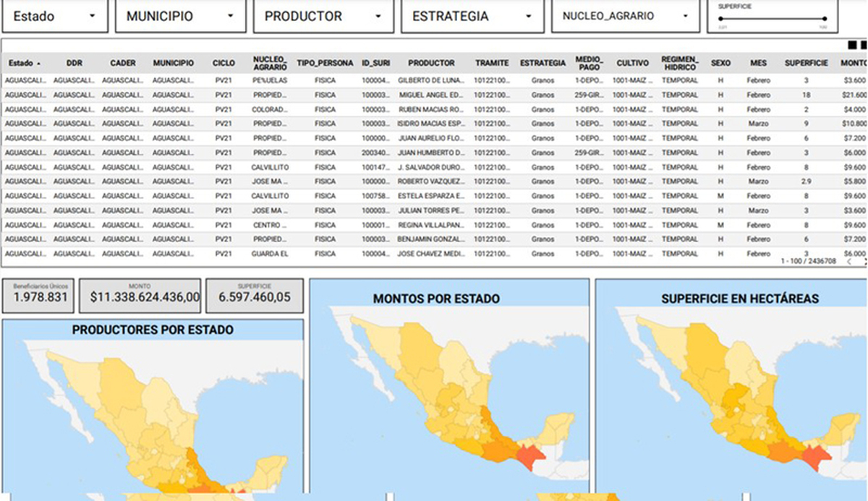Select producer cell JULIAN TORRES PE...
Image resolution: width=868 pixels, height=501 pixels.
pos(431,210)
